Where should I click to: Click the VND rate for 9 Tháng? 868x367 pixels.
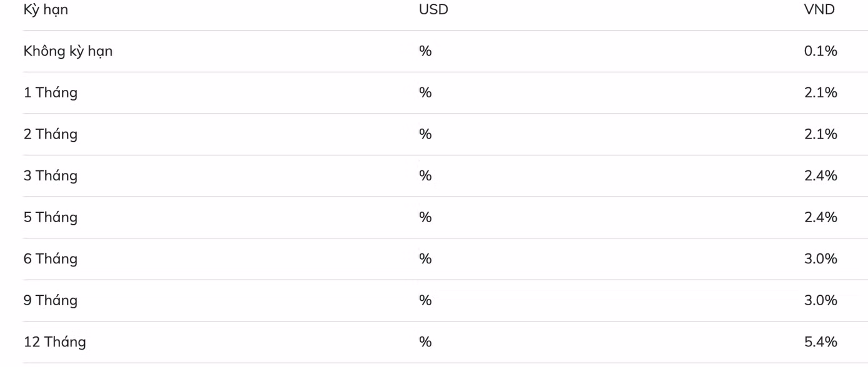821,300
